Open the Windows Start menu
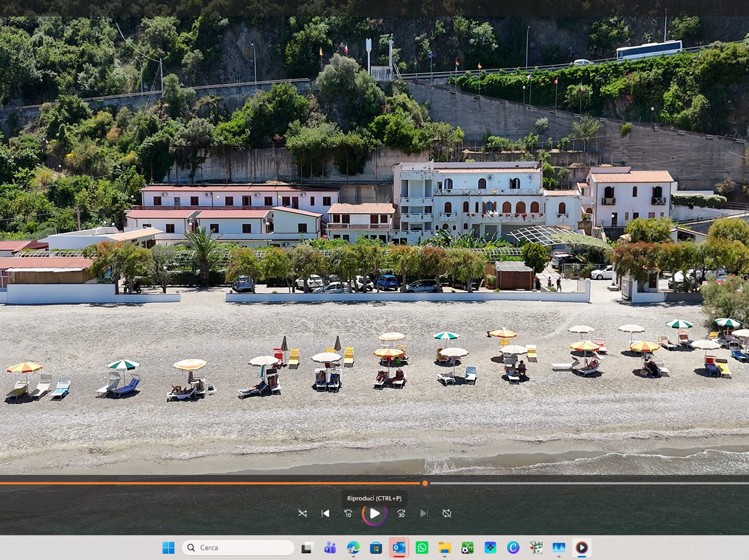 (x=168, y=548)
